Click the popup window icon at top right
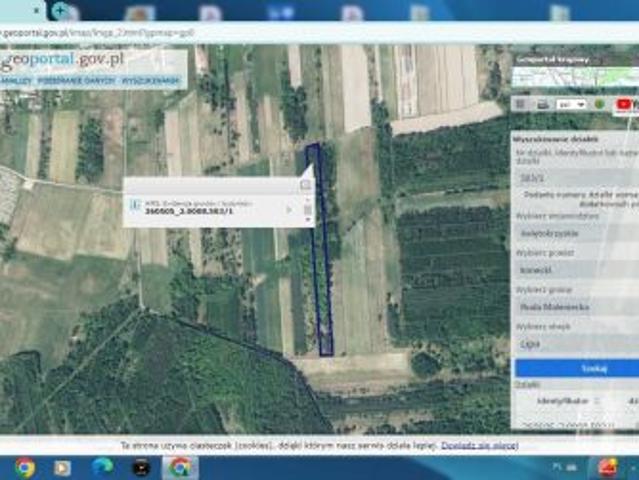The height and width of the screenshot is (480, 639). pyautogui.click(x=306, y=185)
